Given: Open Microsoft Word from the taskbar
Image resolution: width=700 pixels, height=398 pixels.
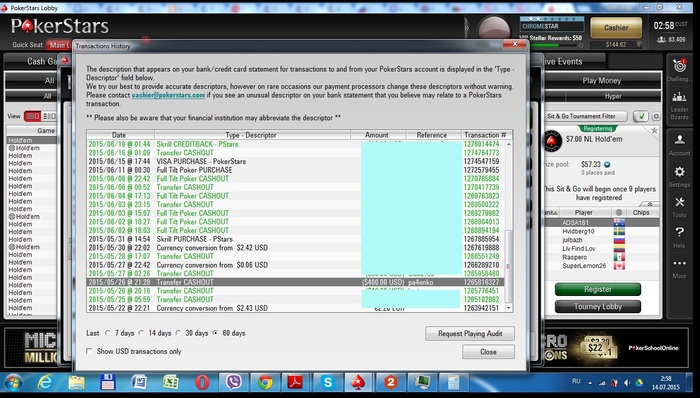Looking at the screenshot, I should (139, 382).
